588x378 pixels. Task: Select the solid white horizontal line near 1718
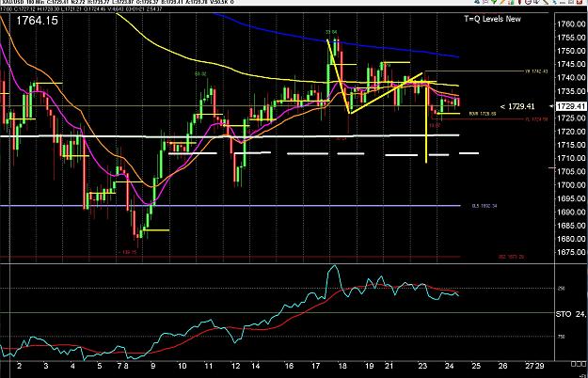point(230,136)
